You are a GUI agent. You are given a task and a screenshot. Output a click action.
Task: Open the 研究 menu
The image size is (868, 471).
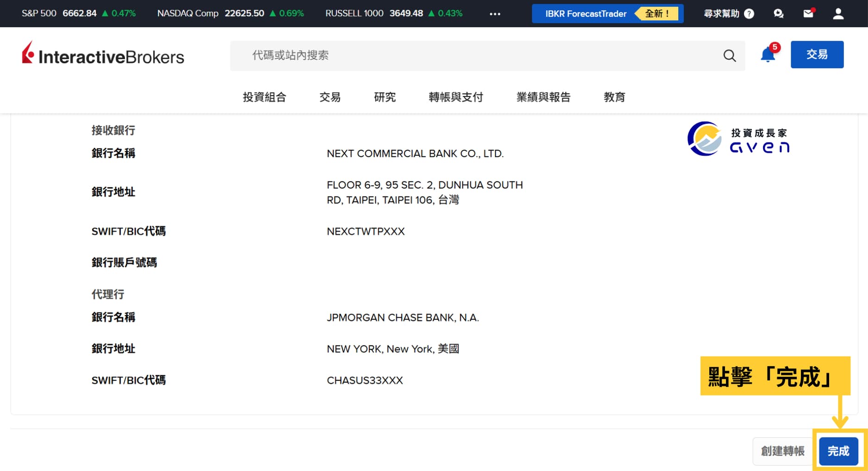pyautogui.click(x=385, y=97)
